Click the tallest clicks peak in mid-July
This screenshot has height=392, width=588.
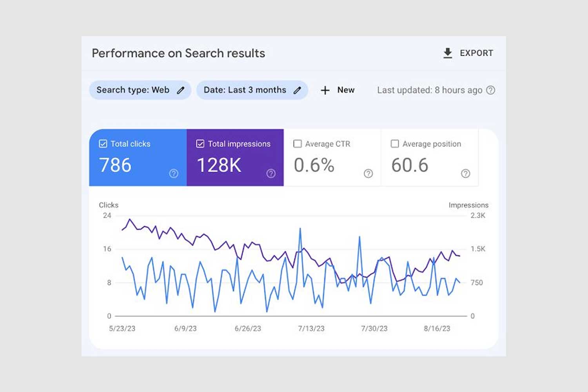[x=300, y=229]
